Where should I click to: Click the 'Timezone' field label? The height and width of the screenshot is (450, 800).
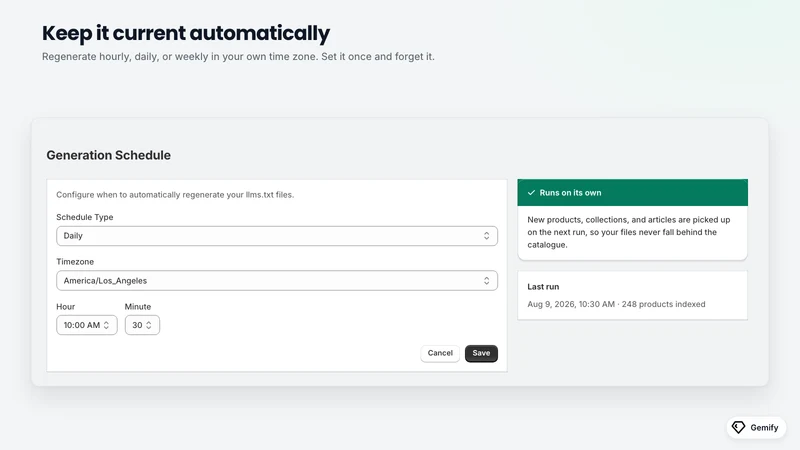click(75, 262)
